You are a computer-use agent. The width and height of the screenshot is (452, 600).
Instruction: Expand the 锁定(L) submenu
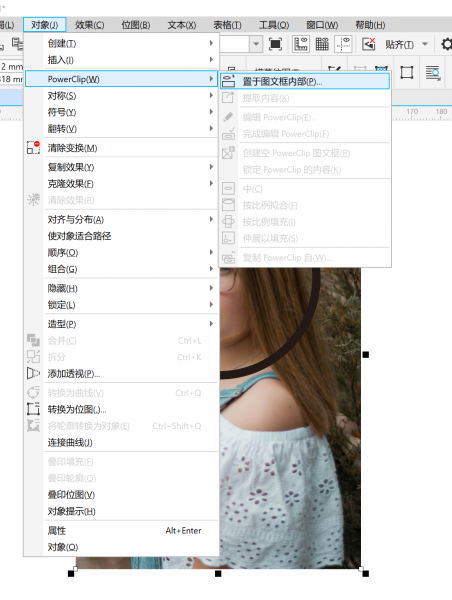click(x=121, y=305)
